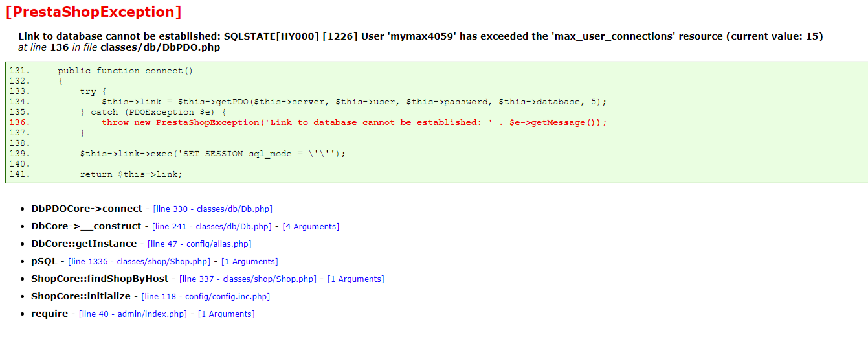Click the 'DbPDOCore->connect' trace entry
The image size is (868, 348).
click(87, 209)
